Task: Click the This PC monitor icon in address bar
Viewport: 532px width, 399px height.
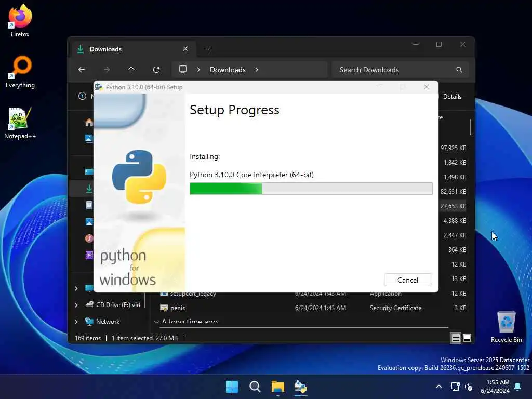Action: pos(183,70)
